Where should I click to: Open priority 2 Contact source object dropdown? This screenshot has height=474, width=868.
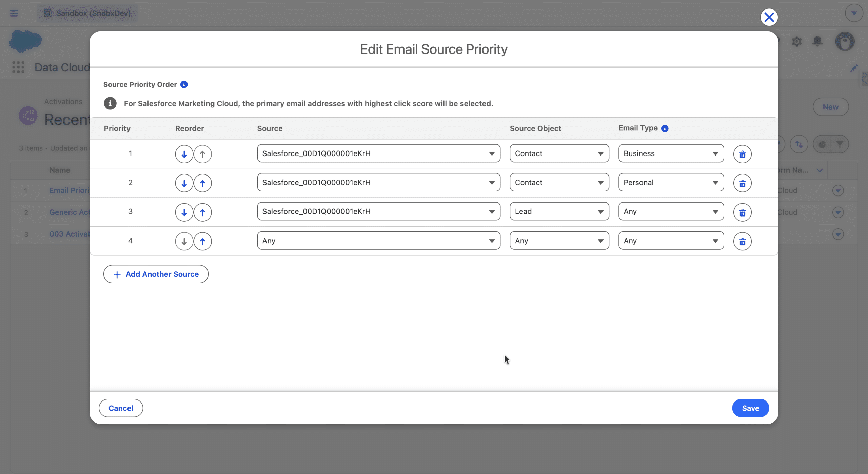(x=559, y=183)
